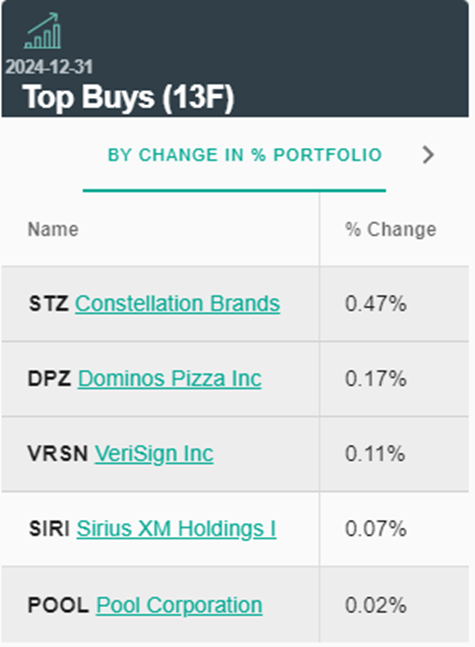
Task: Click the VRSN ticker symbol
Action: tap(58, 453)
